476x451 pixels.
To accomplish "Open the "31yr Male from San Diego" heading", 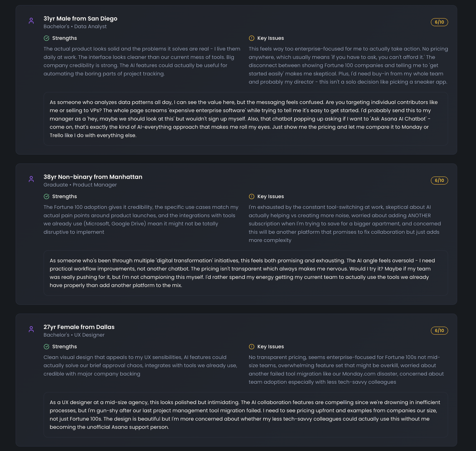I will (x=80, y=19).
